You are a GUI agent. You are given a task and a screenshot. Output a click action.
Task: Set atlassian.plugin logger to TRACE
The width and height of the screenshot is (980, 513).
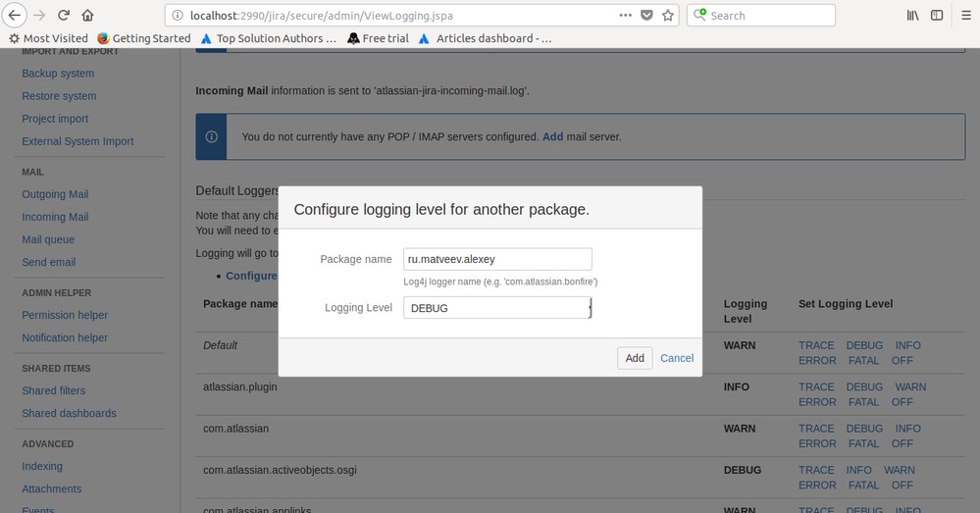coord(816,387)
